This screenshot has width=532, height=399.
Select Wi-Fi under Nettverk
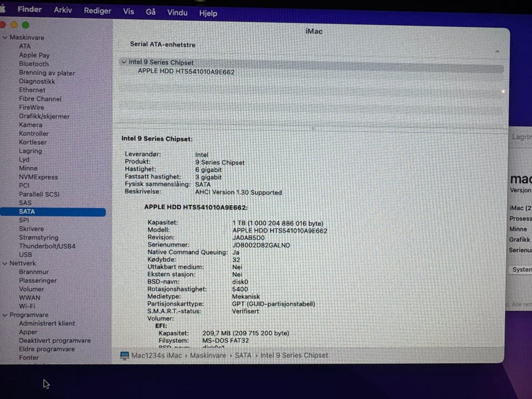coord(27,306)
